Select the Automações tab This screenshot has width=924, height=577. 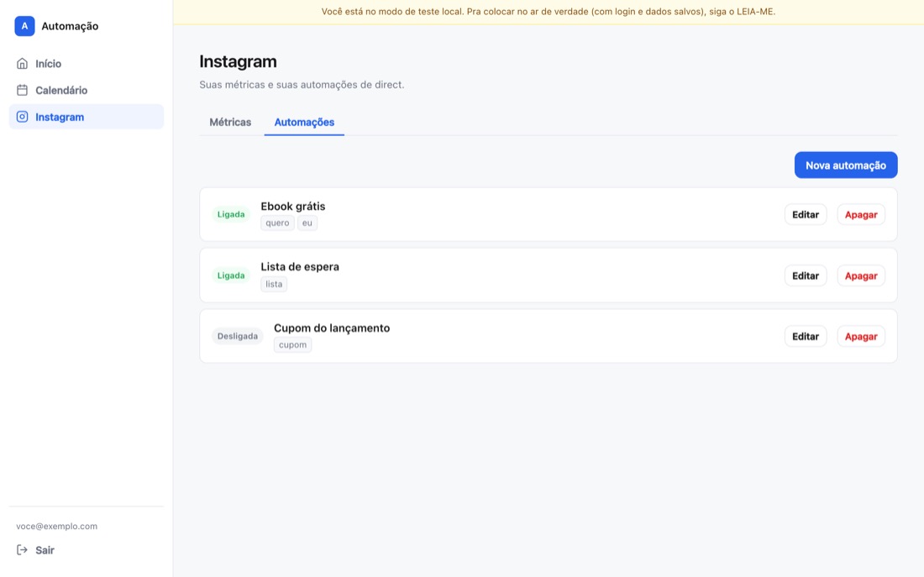304,122
